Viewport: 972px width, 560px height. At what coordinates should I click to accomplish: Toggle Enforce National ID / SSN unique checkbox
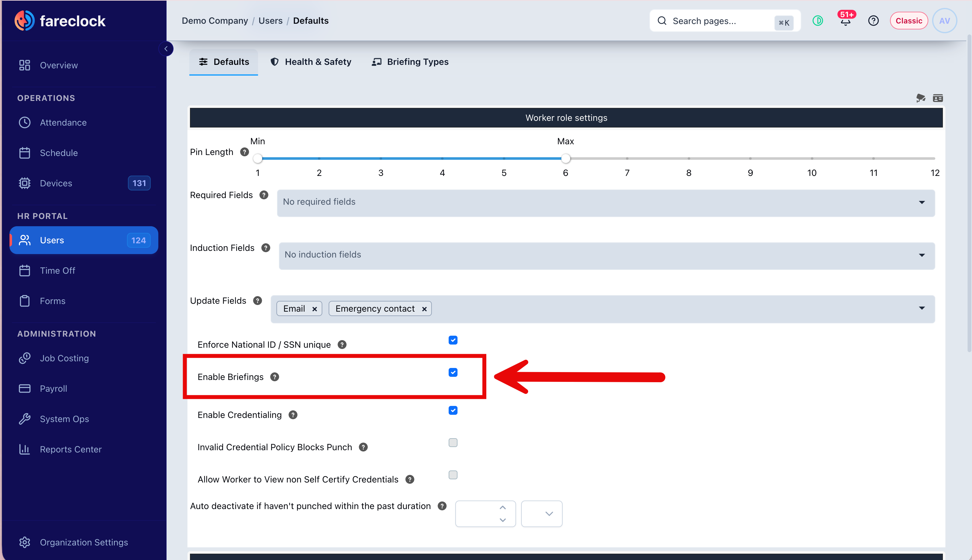[x=453, y=340]
